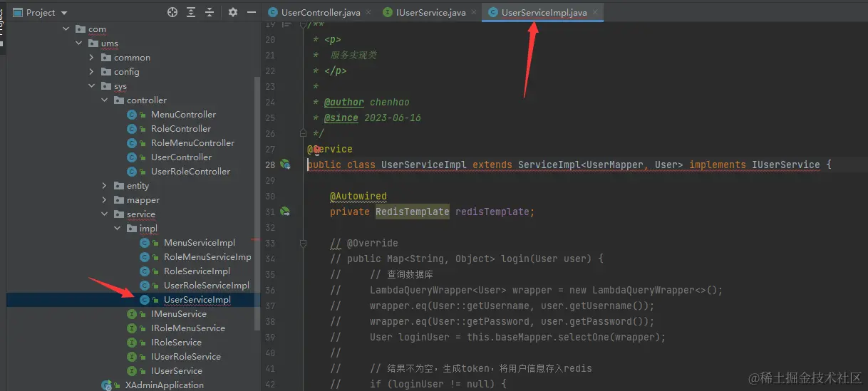Select RoleMenuServiceImpl in tree
This screenshot has width=868, height=391.
tap(207, 257)
